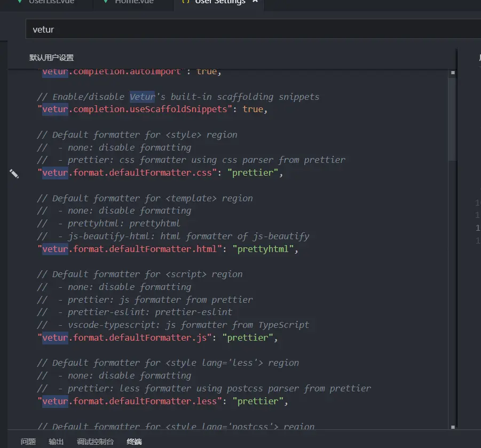Click the 默认用户设置 header label
This screenshot has height=448, width=481.
pos(52,57)
